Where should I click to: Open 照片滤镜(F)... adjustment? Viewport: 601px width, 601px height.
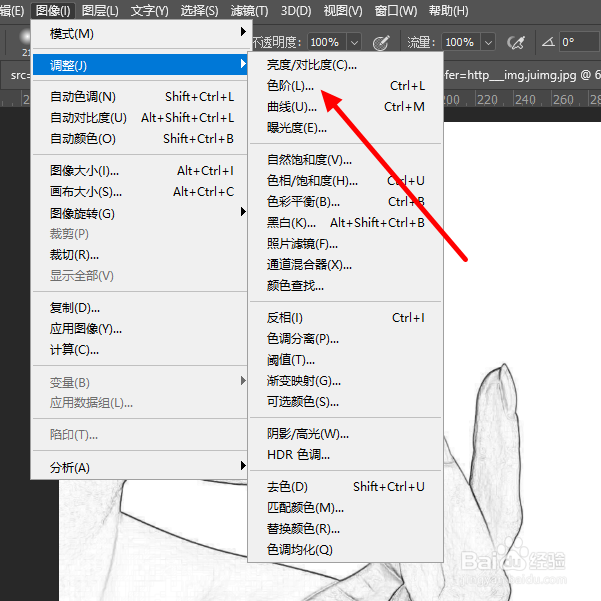pos(345,244)
